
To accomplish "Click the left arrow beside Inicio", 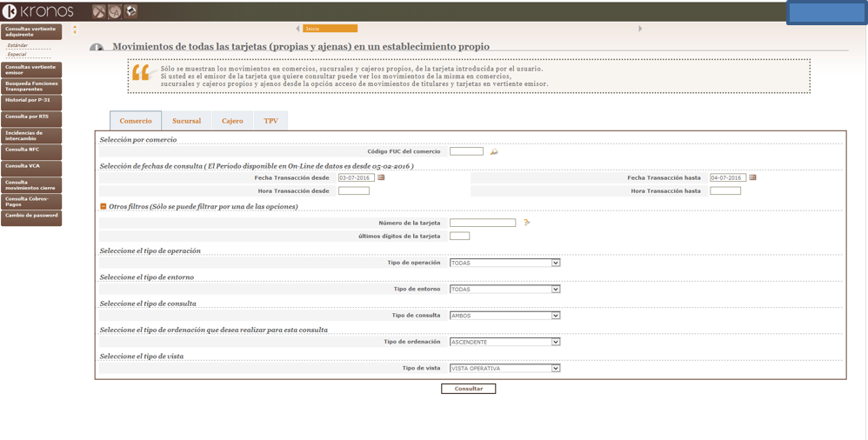I will point(297,29).
